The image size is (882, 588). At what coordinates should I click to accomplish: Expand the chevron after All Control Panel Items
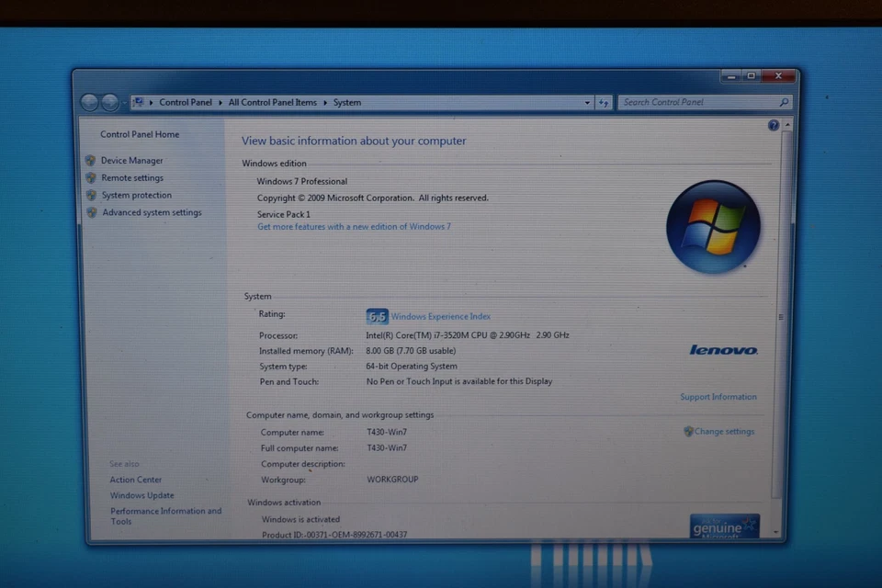(x=326, y=102)
